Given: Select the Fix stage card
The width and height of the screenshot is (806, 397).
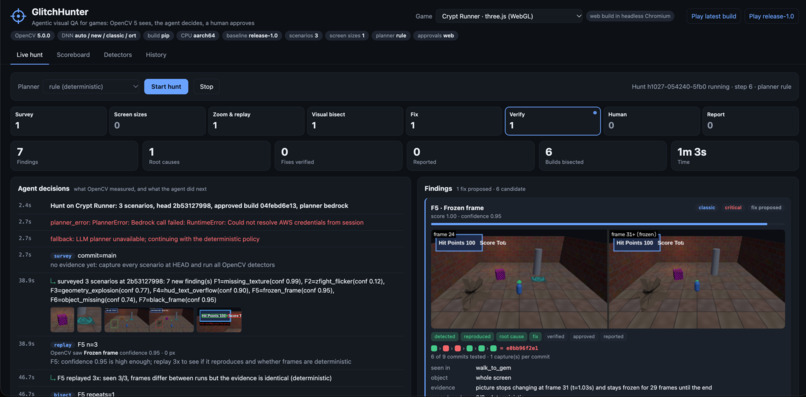Looking at the screenshot, I should point(454,121).
